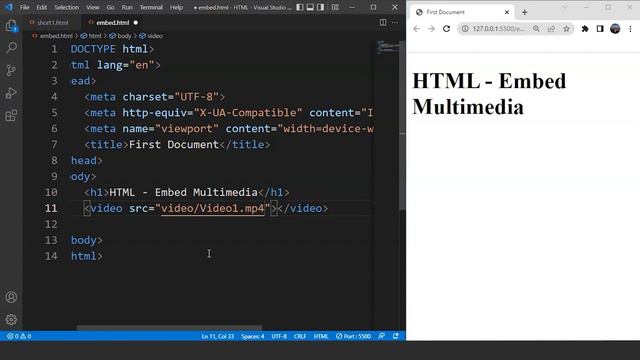Image resolution: width=640 pixels, height=360 pixels.
Task: Toggle primary side bar layout icon
Action: 300,7
